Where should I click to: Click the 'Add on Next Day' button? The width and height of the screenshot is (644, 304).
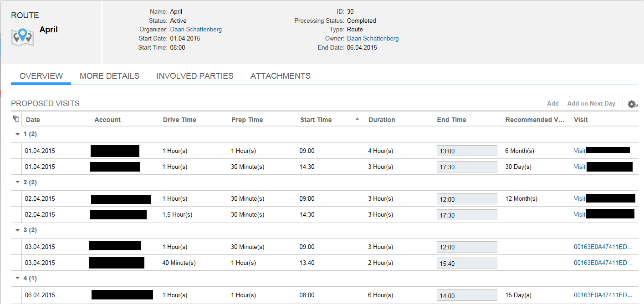click(591, 103)
